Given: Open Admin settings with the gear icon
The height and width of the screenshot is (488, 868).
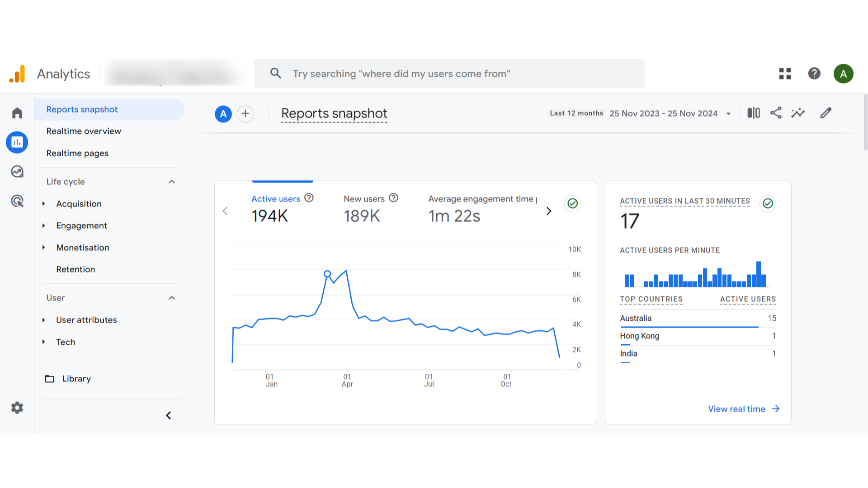Looking at the screenshot, I should point(17,408).
